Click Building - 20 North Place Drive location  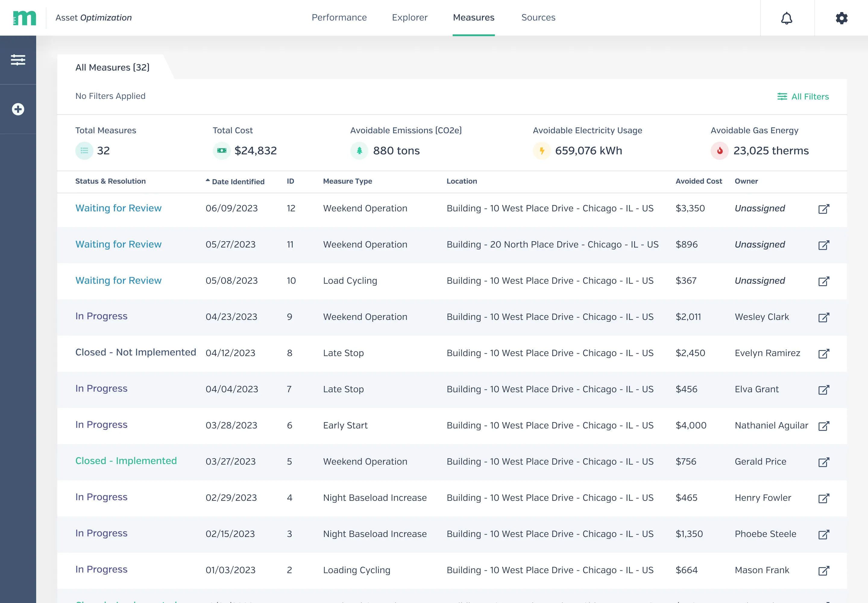pos(552,245)
